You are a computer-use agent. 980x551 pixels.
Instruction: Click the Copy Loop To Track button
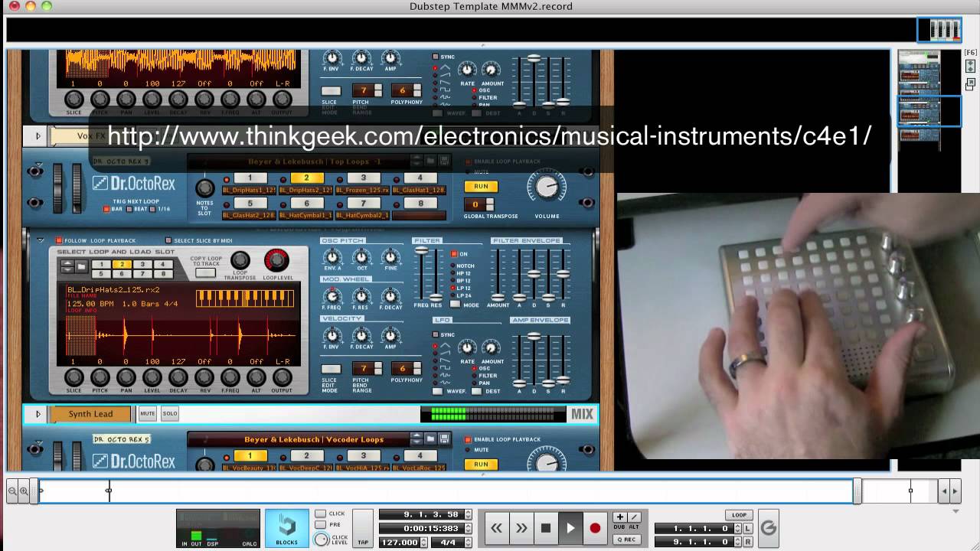[205, 272]
